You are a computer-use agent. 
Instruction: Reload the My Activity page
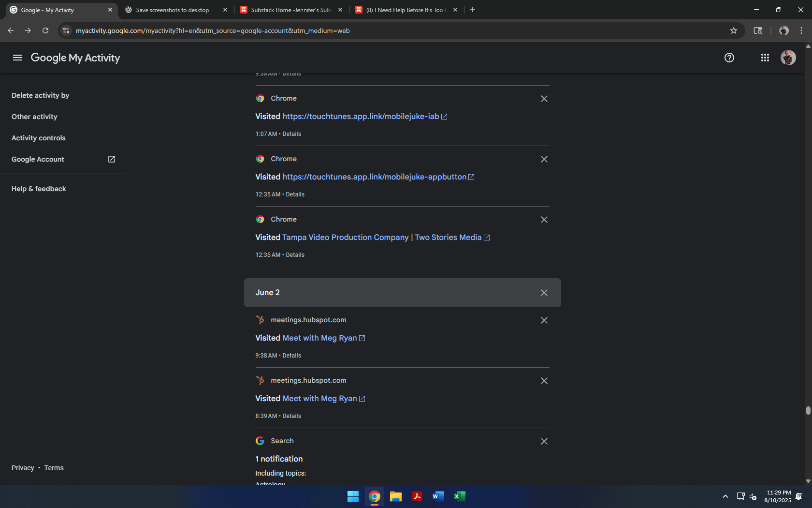(45, 30)
